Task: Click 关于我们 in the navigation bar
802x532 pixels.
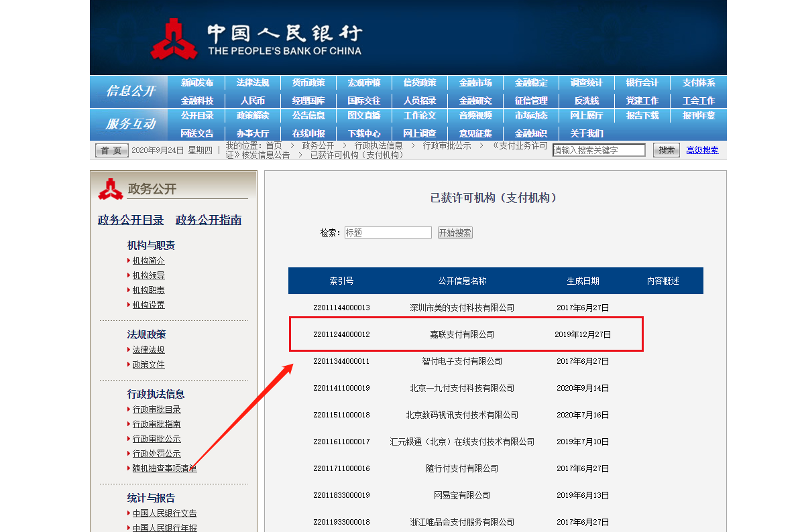Action: click(586, 133)
